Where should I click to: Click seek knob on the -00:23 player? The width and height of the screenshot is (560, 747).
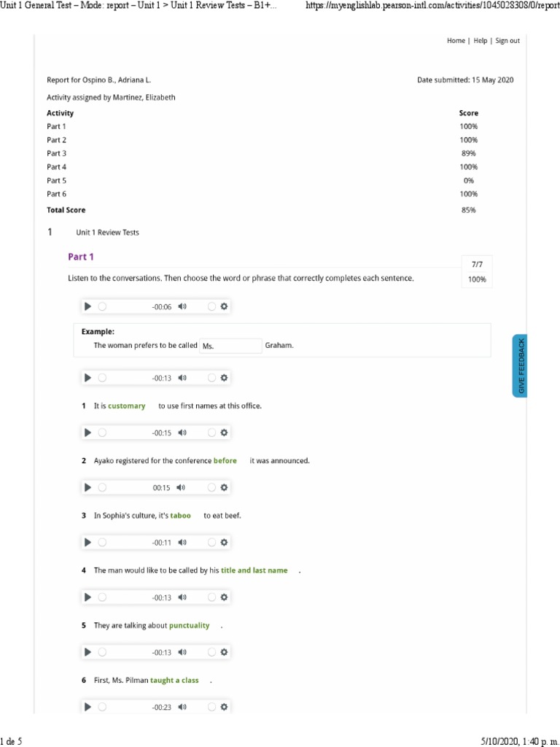pyautogui.click(x=102, y=706)
